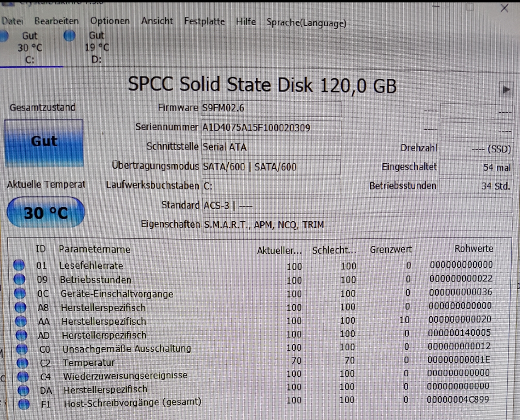Click raw value 00000000001E
Screen dimensions: 520x420
pos(458,359)
